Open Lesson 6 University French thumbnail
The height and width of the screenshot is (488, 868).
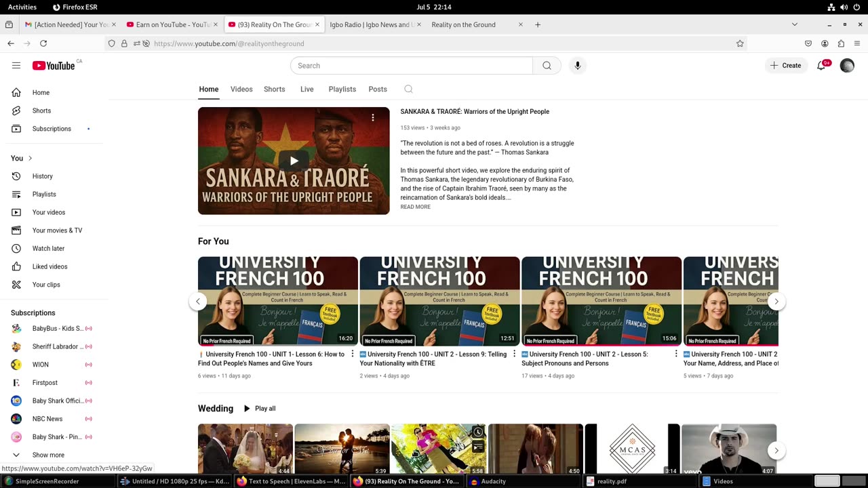(278, 302)
